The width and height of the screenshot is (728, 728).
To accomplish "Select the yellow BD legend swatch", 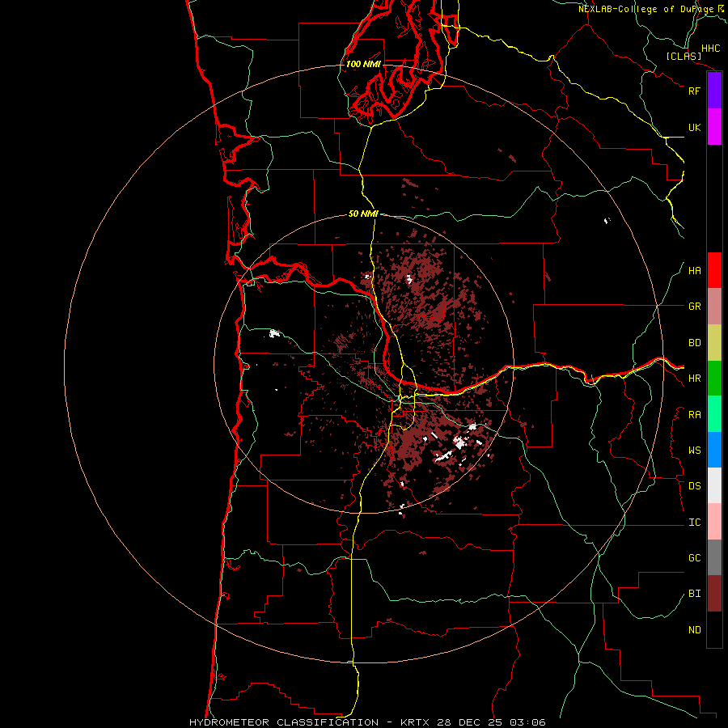I will 714,343.
